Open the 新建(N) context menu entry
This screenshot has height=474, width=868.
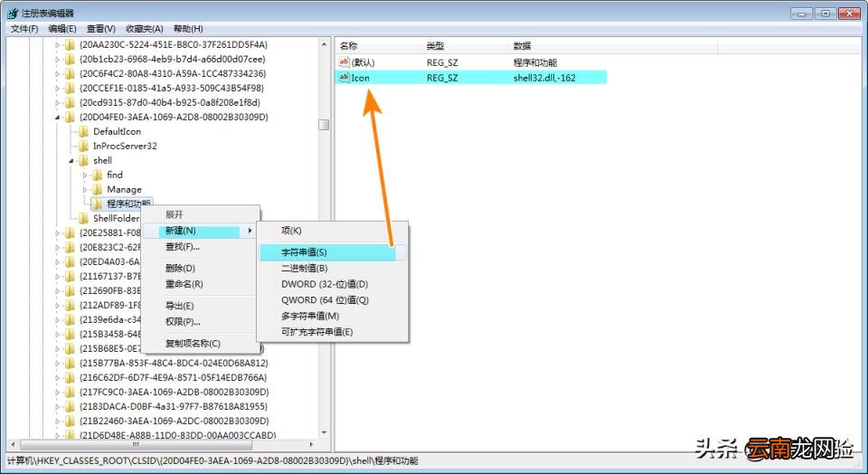tap(198, 231)
